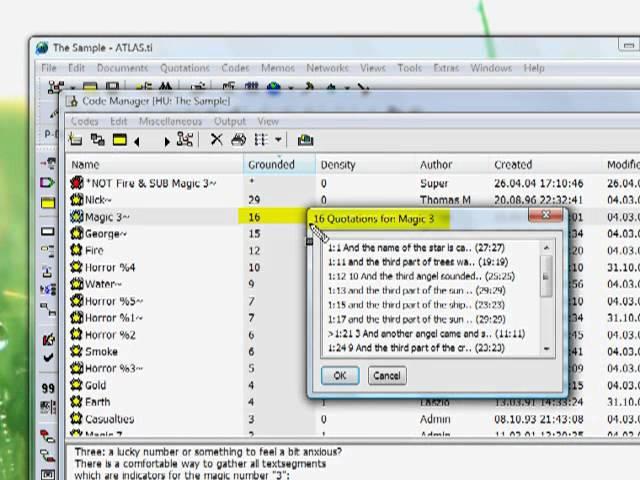Sort by the Created column header
This screenshot has height=480, width=640.
pos(546,164)
